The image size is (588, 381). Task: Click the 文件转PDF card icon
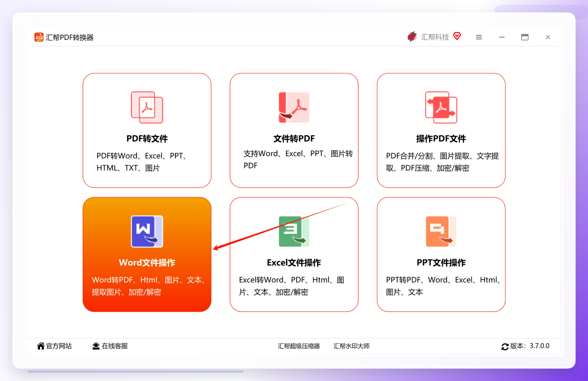coord(294,107)
